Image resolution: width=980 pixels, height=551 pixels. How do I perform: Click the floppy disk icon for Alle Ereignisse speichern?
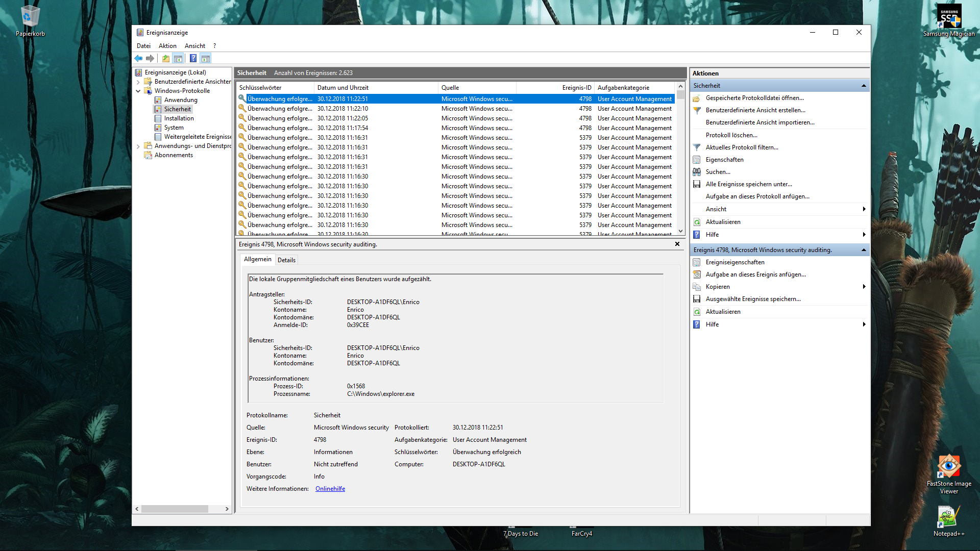697,184
